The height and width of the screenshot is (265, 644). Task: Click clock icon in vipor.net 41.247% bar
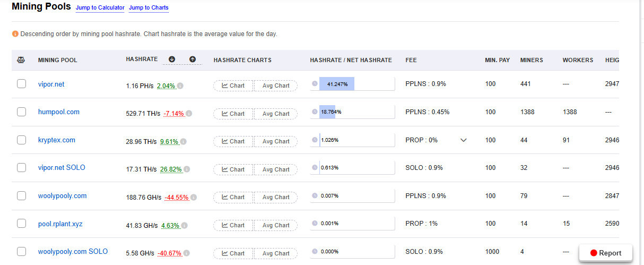(x=315, y=84)
